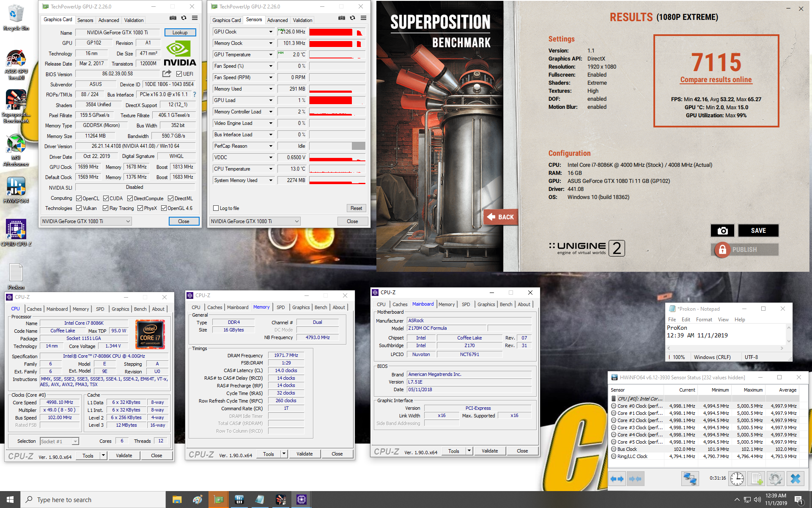Click the screenshot camera icon in GPU-Z Graphics Card window

[x=173, y=18]
